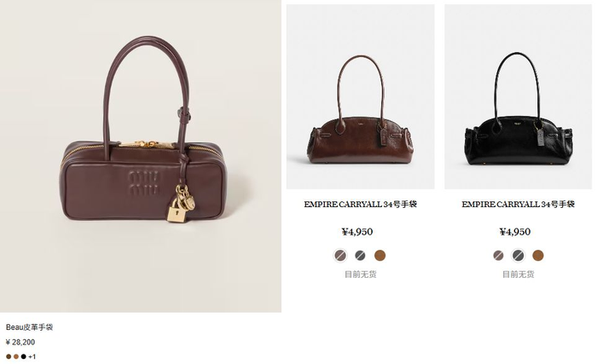Select dark brown swatch under Beau bag
Viewport: 597px width, 364px height.
[9, 357]
